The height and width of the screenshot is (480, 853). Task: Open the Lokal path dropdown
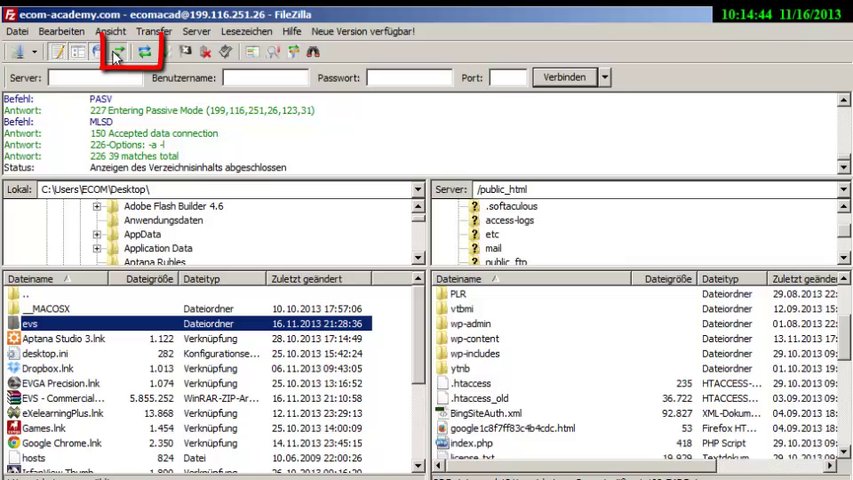[417, 189]
